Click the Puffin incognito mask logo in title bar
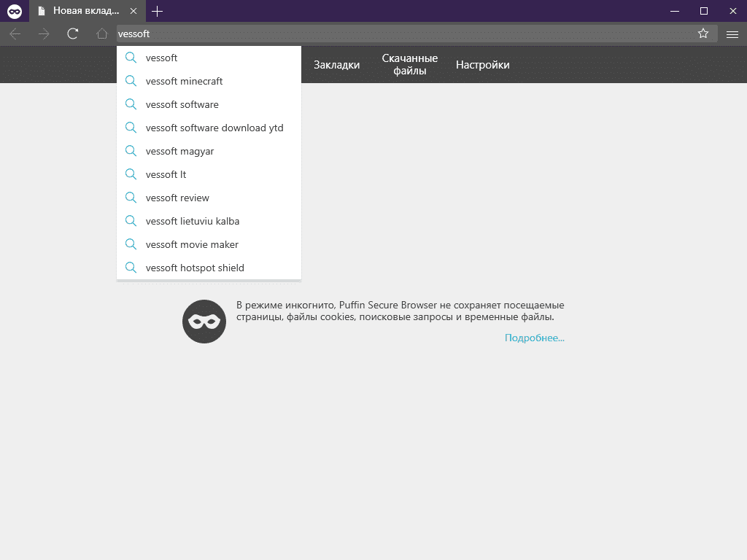The height and width of the screenshot is (560, 747). (x=15, y=12)
